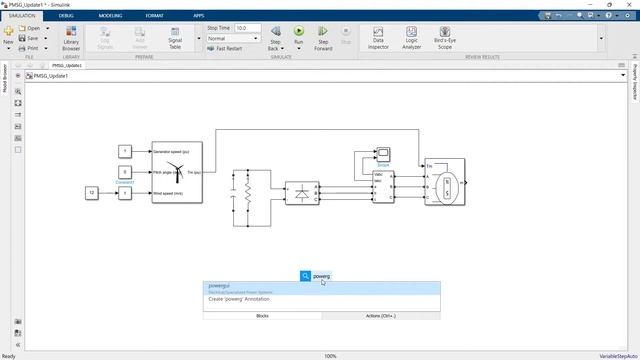
Task: Open the Library Browser
Action: [71, 38]
